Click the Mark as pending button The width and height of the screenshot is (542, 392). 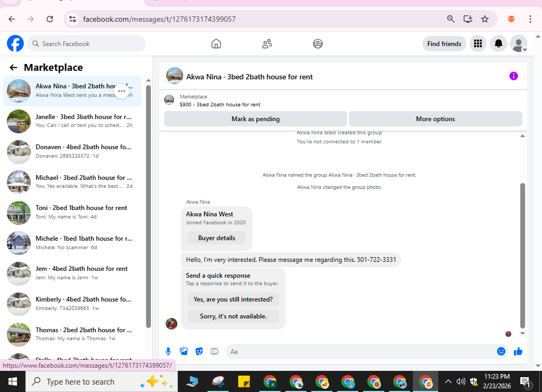click(x=256, y=119)
